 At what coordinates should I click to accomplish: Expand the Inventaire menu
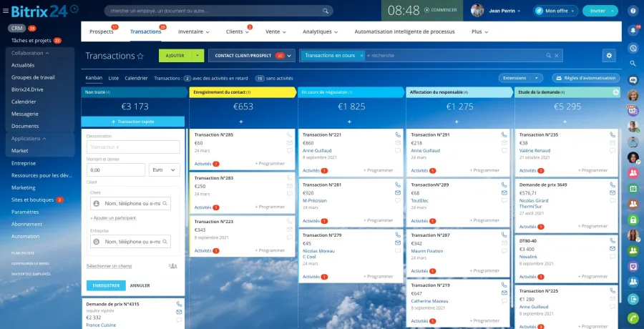193,31
